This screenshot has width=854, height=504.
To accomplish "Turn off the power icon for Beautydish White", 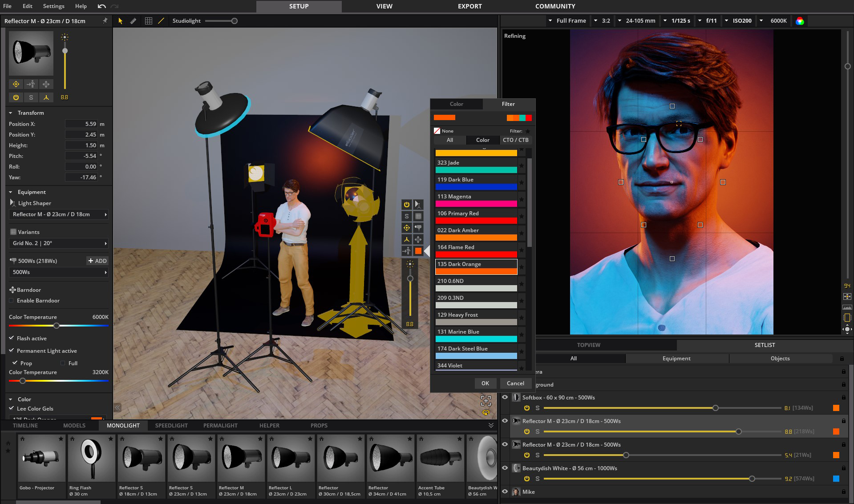I will (x=526, y=479).
